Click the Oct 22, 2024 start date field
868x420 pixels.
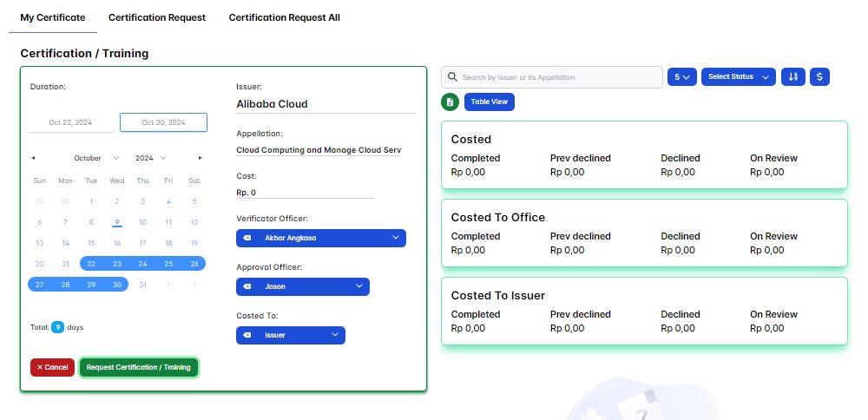tap(70, 122)
